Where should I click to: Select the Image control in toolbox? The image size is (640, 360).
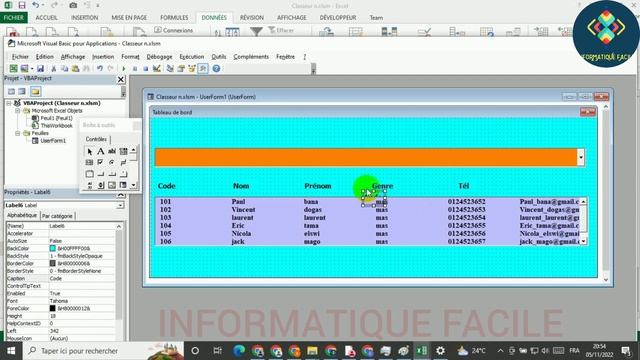[112, 185]
